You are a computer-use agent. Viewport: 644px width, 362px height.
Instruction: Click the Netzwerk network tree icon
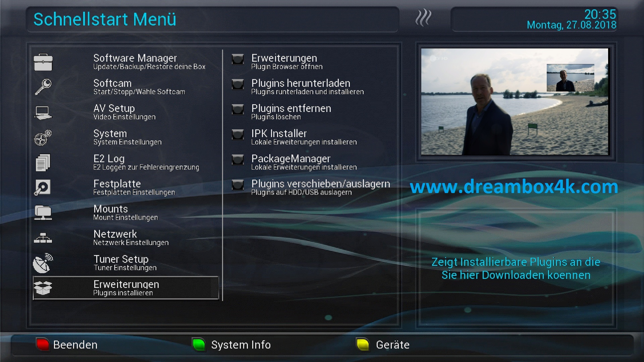43,238
